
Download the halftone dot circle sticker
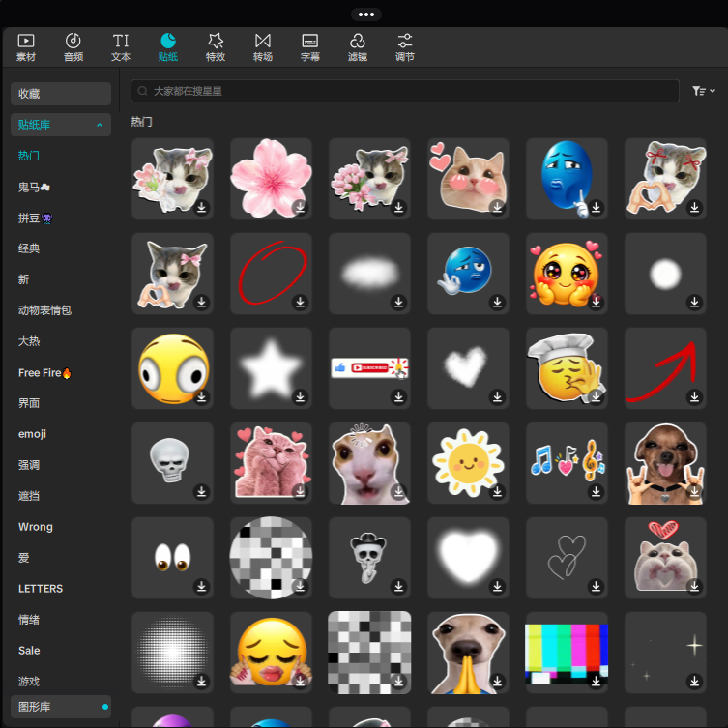(201, 681)
